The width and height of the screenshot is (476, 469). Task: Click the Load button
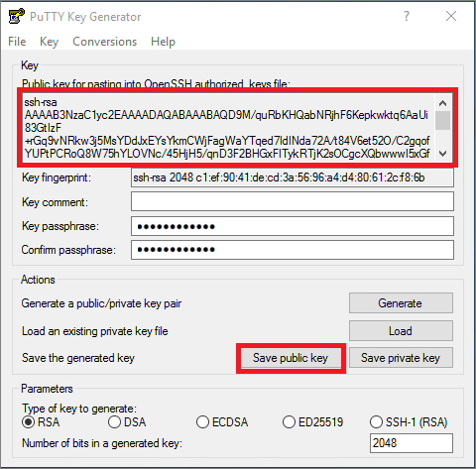pyautogui.click(x=401, y=330)
